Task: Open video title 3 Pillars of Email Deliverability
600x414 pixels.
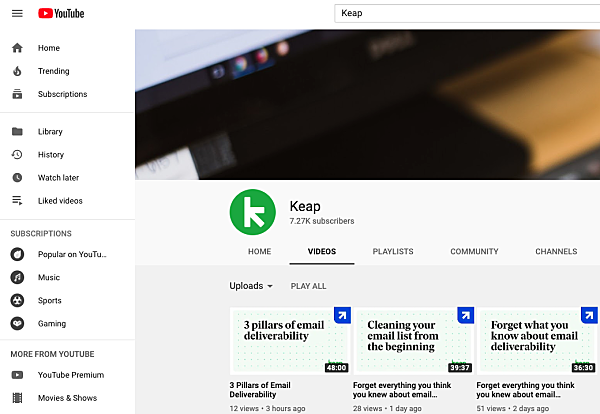Action: (260, 390)
